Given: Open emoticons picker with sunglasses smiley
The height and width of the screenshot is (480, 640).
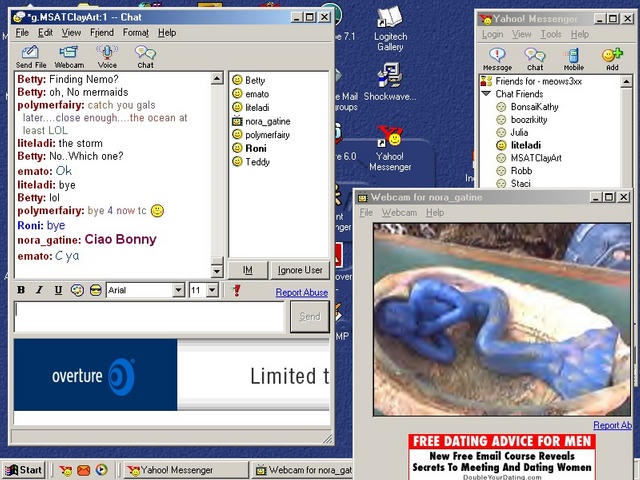Looking at the screenshot, I should 96,290.
